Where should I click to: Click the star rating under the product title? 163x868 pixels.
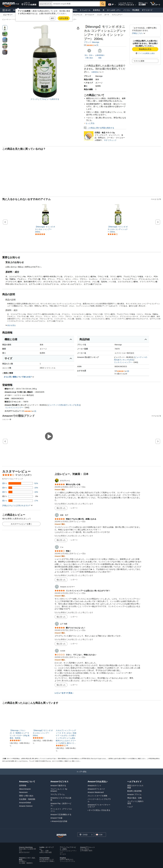coord(91,45)
